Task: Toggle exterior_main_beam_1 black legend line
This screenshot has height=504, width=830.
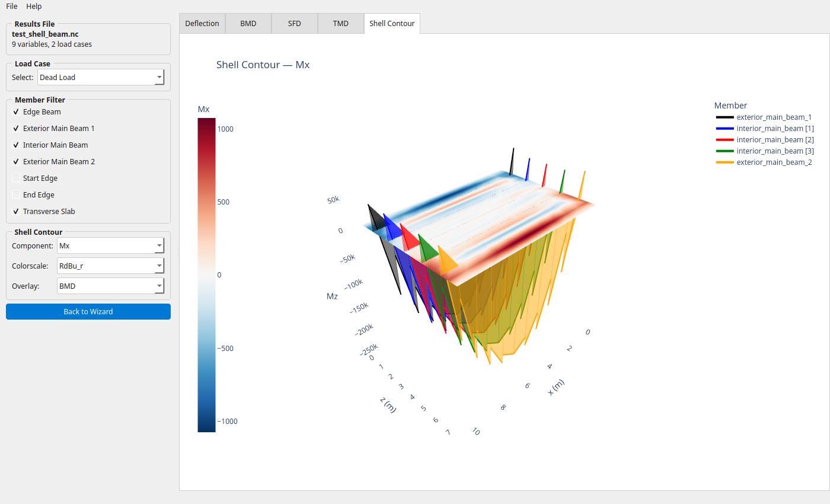Action: click(x=724, y=117)
